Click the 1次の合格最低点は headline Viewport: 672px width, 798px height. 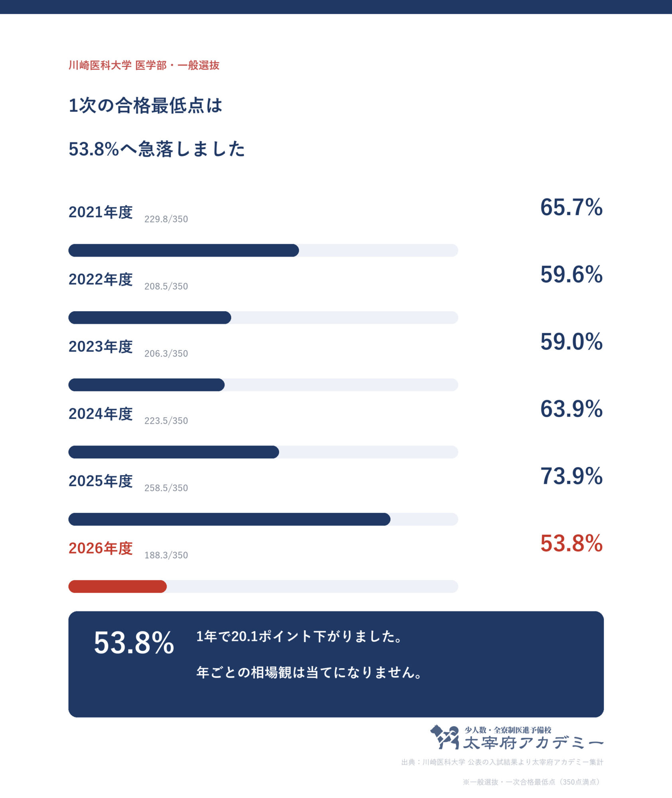point(145,105)
